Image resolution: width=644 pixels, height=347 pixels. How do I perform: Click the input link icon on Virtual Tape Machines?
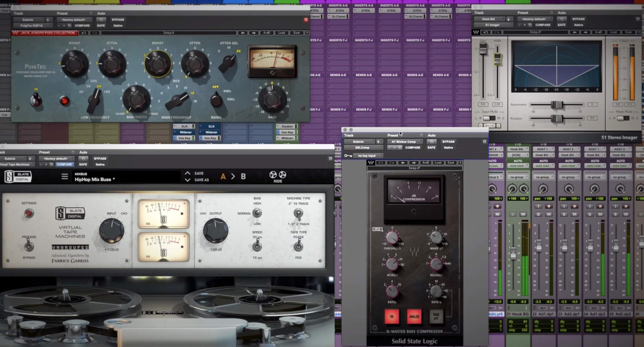point(124,214)
